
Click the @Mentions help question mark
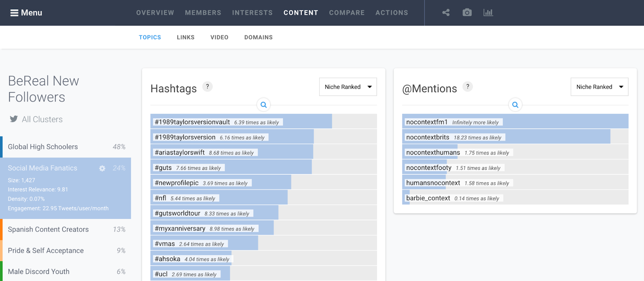[467, 87]
